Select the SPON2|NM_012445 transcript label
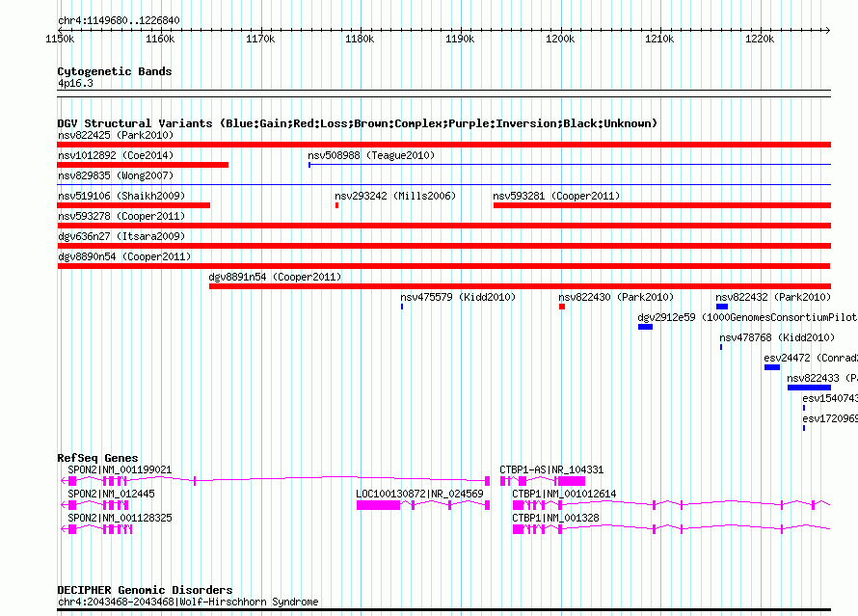Viewport: 858px width, 616px height. tap(111, 494)
